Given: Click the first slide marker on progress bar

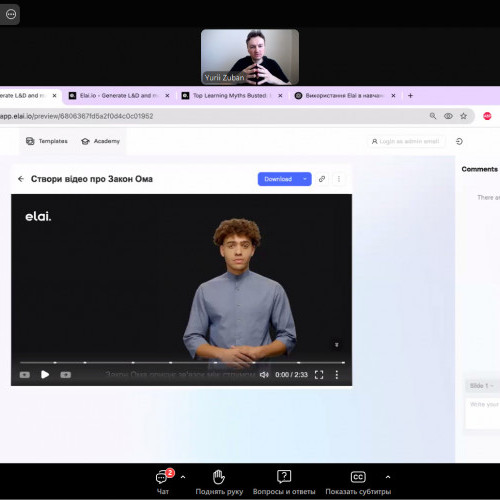Looking at the screenshot, I should (x=55, y=362).
